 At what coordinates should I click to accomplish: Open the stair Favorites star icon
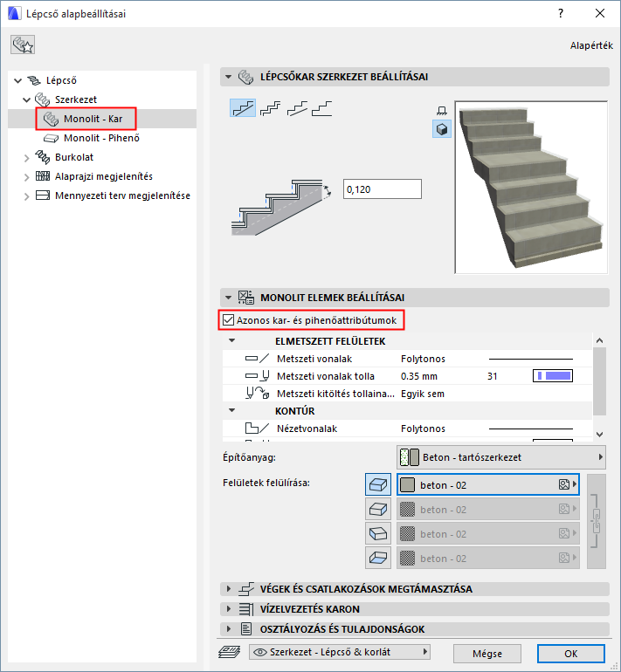click(x=23, y=45)
